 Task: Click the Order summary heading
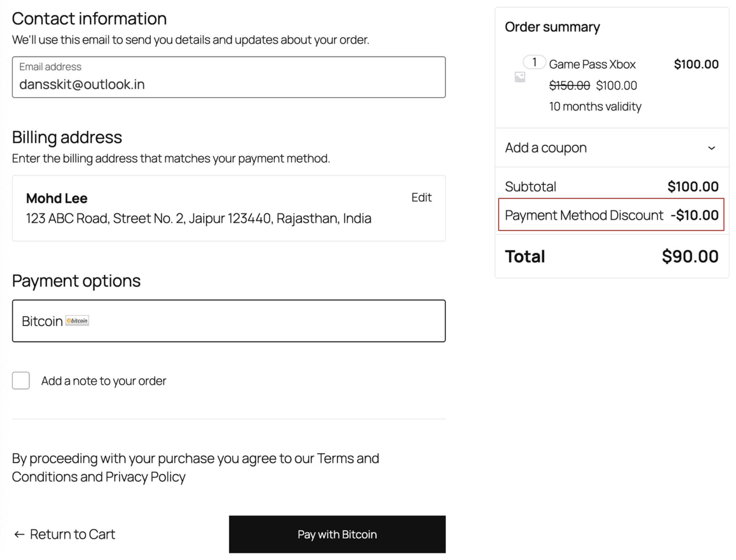pos(552,27)
